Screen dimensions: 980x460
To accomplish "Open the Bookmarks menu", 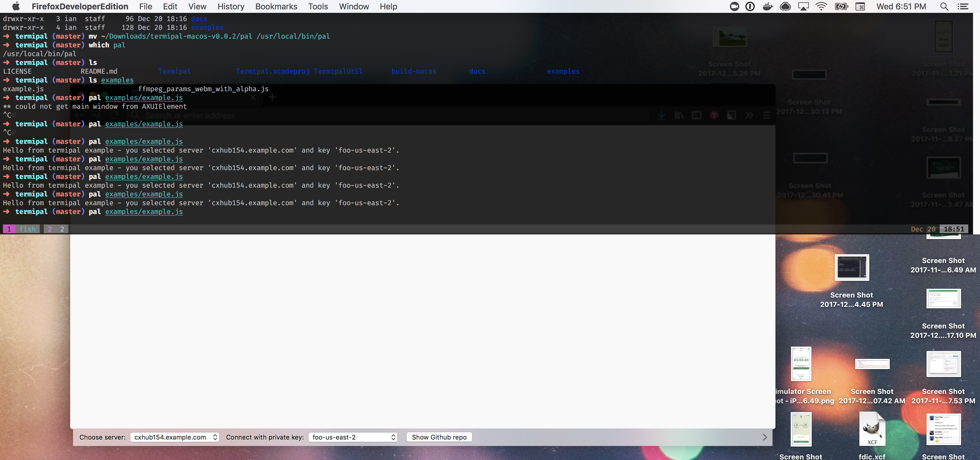I will [276, 6].
